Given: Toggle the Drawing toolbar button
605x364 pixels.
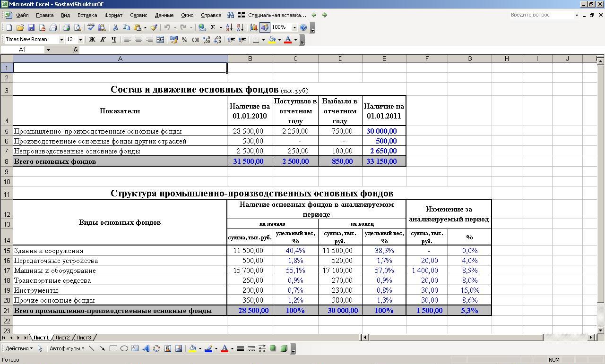Looking at the screenshot, I should click(265, 28).
